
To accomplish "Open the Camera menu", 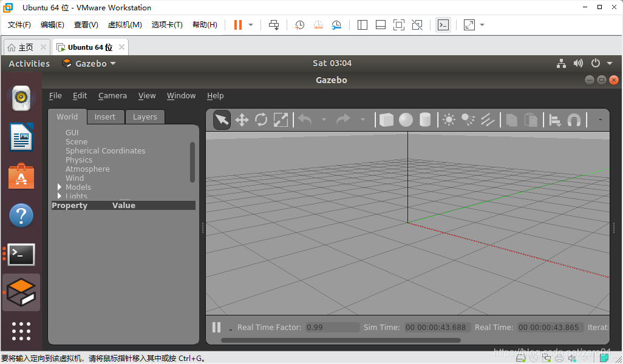I will (x=112, y=96).
